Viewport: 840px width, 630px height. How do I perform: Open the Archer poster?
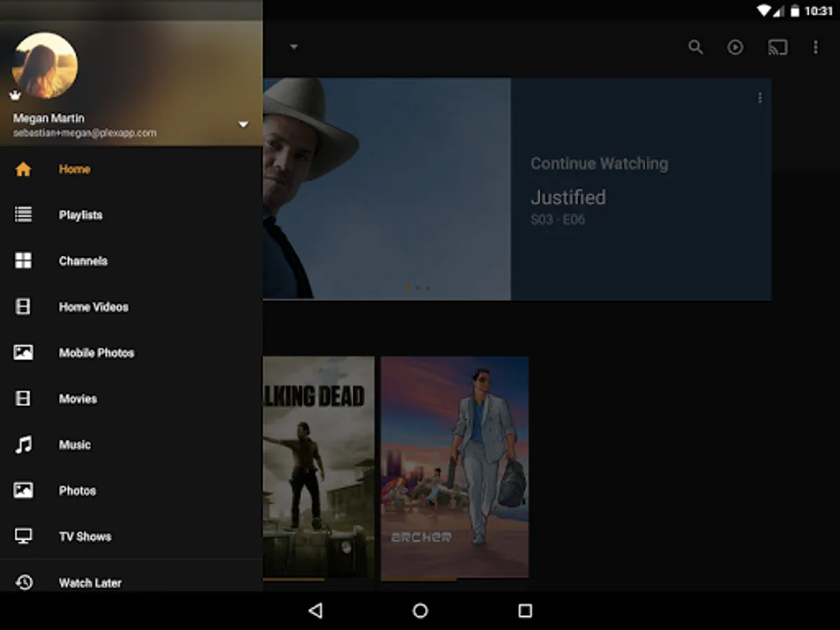[455, 468]
